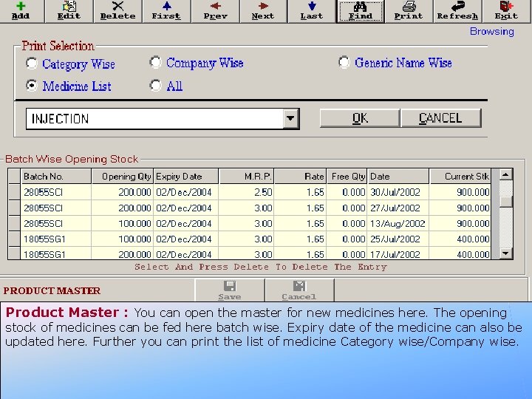Viewport: 532px width, 399px height.
Task: Click date cell 25/Jul/2002
Action: (x=398, y=239)
